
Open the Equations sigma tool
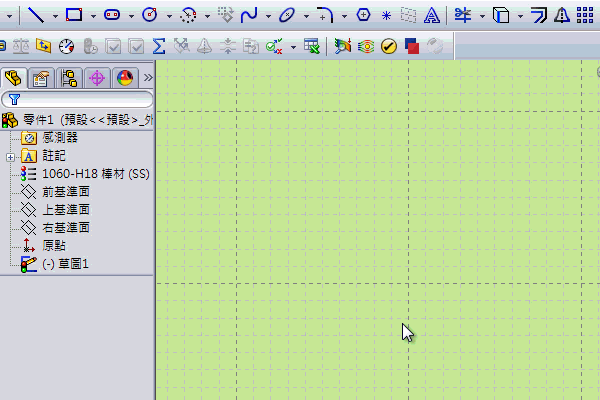pos(158,46)
